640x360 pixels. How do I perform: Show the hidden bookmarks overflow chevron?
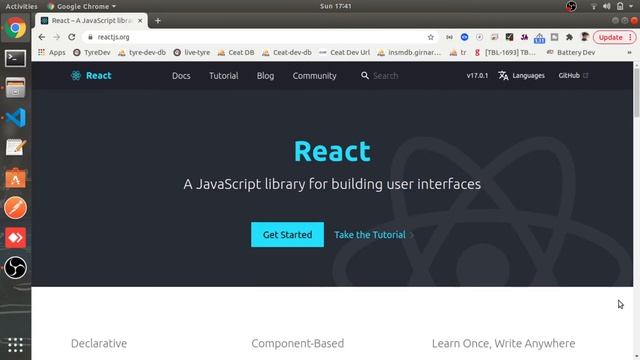pyautogui.click(x=629, y=52)
